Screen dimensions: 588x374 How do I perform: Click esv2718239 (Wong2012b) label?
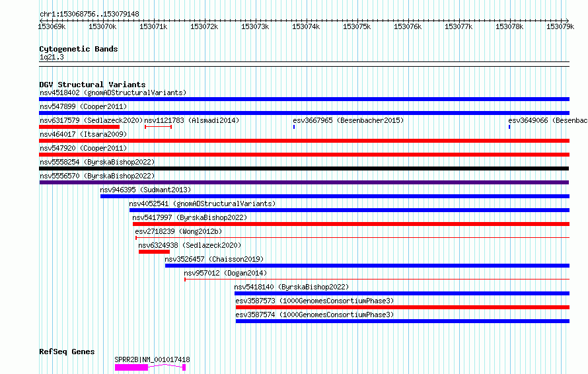tap(178, 231)
